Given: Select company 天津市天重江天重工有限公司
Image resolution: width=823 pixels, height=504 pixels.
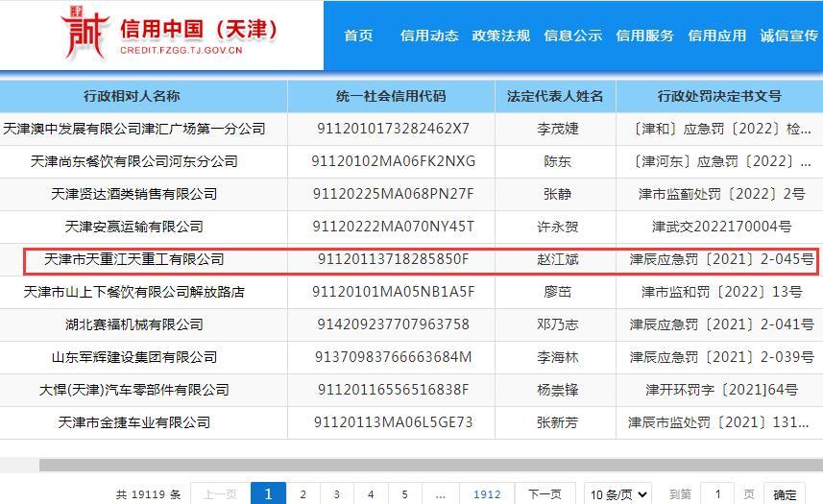Looking at the screenshot, I should point(134,259).
